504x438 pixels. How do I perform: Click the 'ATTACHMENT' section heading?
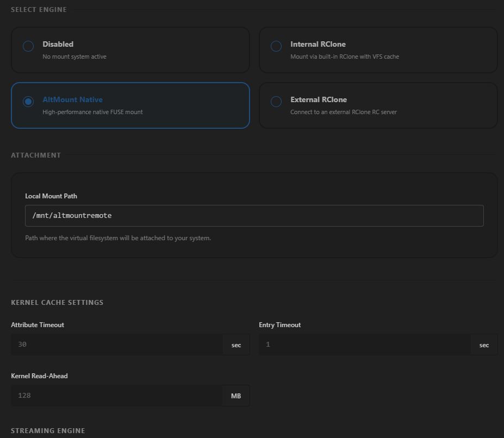pos(36,155)
